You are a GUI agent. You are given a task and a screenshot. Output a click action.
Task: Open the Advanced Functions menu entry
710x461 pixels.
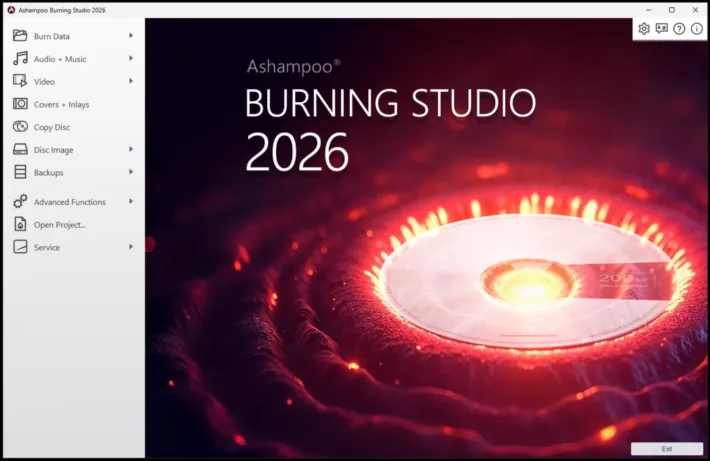tap(74, 202)
